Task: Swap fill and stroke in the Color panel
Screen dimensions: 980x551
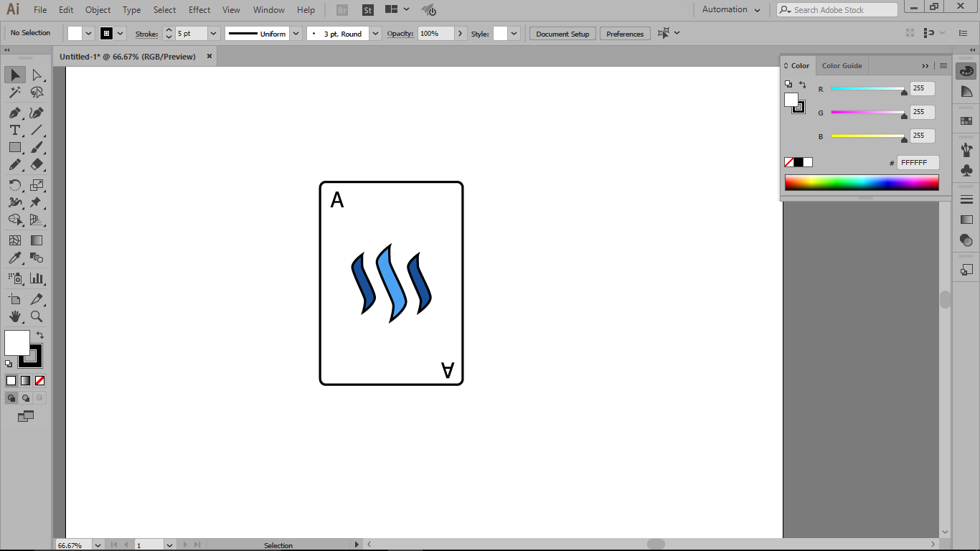Action: pyautogui.click(x=802, y=85)
